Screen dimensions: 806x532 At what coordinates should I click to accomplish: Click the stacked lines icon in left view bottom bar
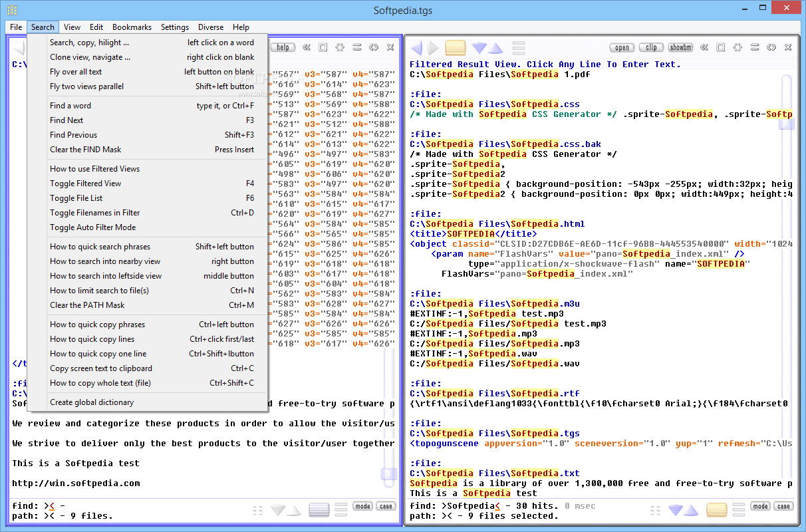pos(341,510)
